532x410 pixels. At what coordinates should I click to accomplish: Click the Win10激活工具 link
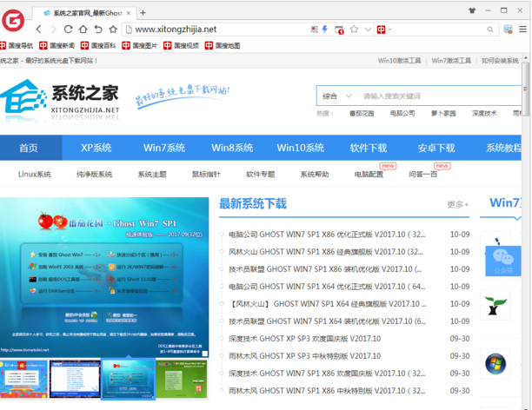399,61
